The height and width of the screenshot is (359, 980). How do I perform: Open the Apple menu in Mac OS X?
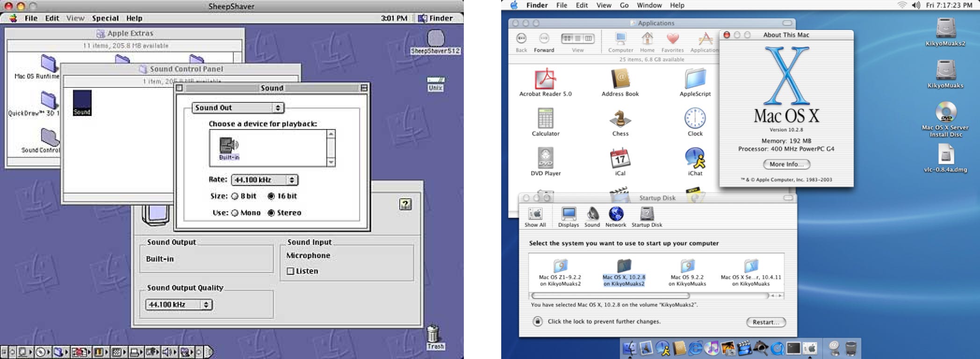point(514,5)
